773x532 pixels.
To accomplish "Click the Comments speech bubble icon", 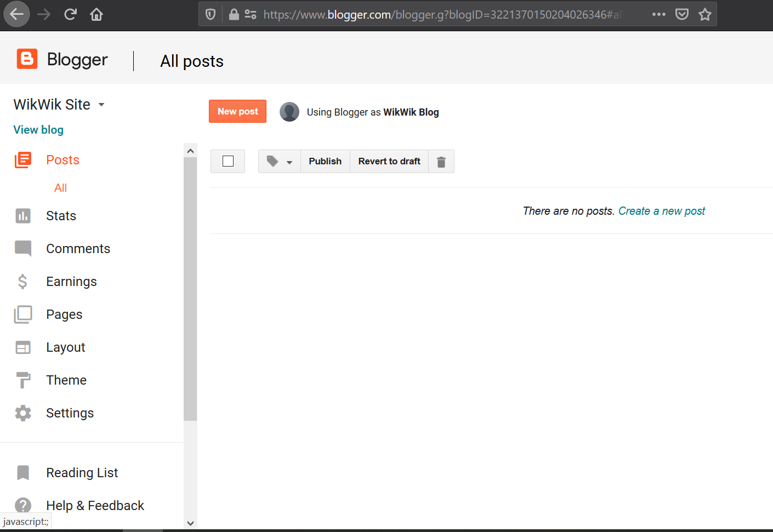I will (x=23, y=249).
